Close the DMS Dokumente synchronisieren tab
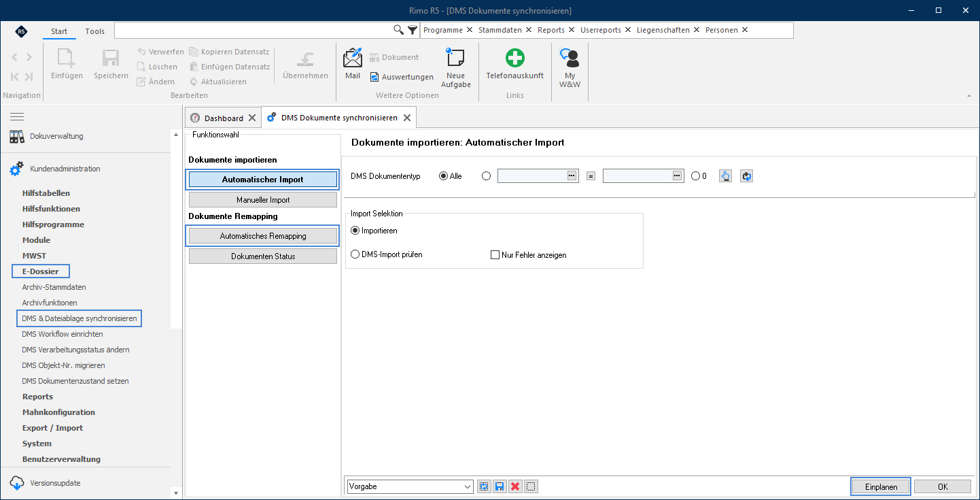 click(407, 118)
